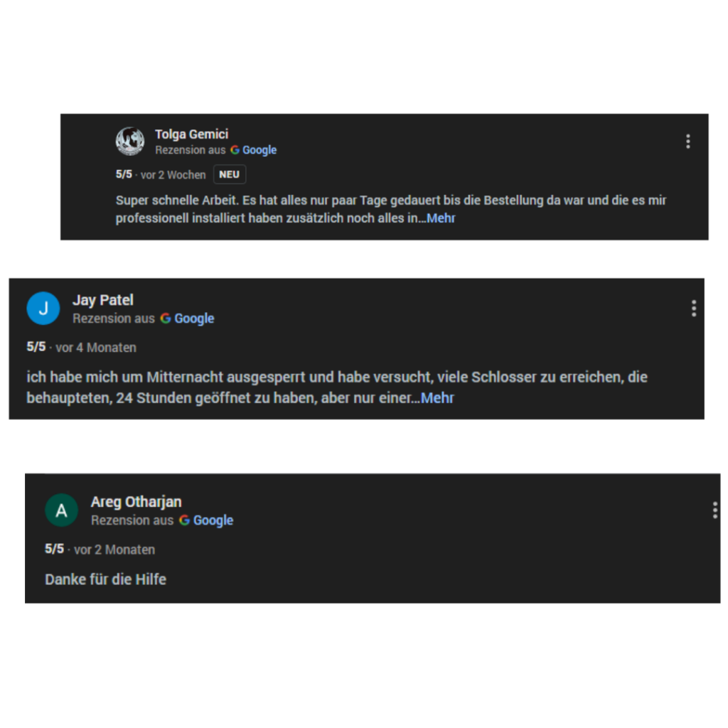
Task: Click Google logo in Jay Patel review
Action: [x=166, y=318]
